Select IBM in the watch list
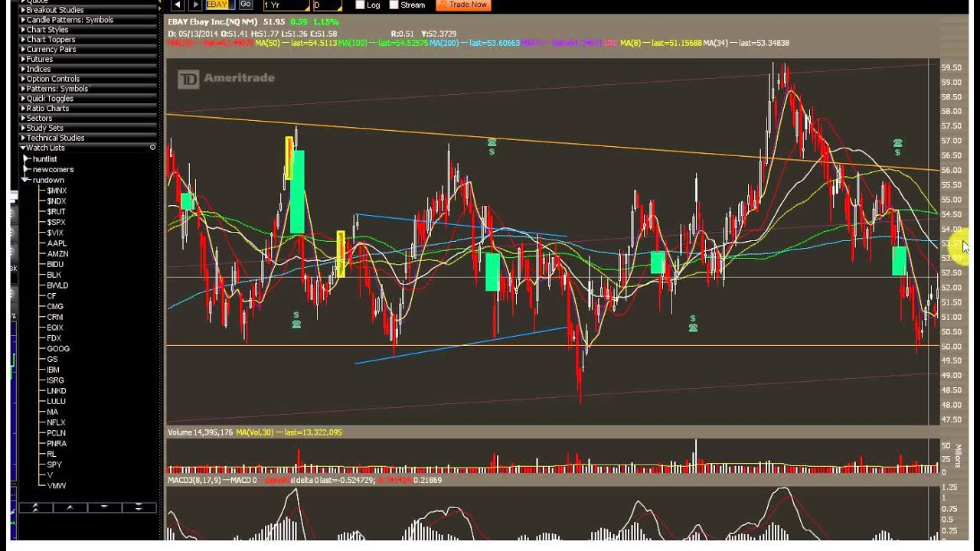Viewport: 980px width, 551px height. [53, 370]
